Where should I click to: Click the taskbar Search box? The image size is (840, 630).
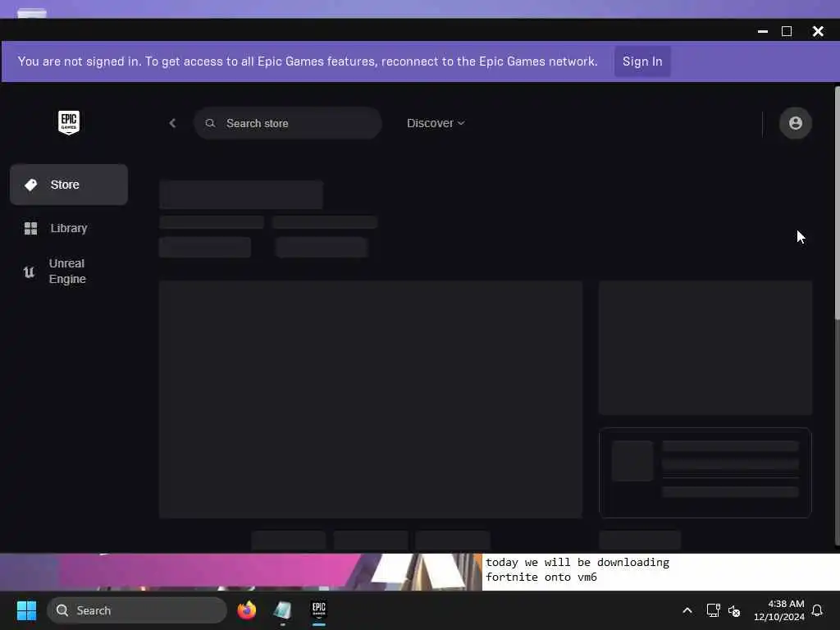coord(137,610)
